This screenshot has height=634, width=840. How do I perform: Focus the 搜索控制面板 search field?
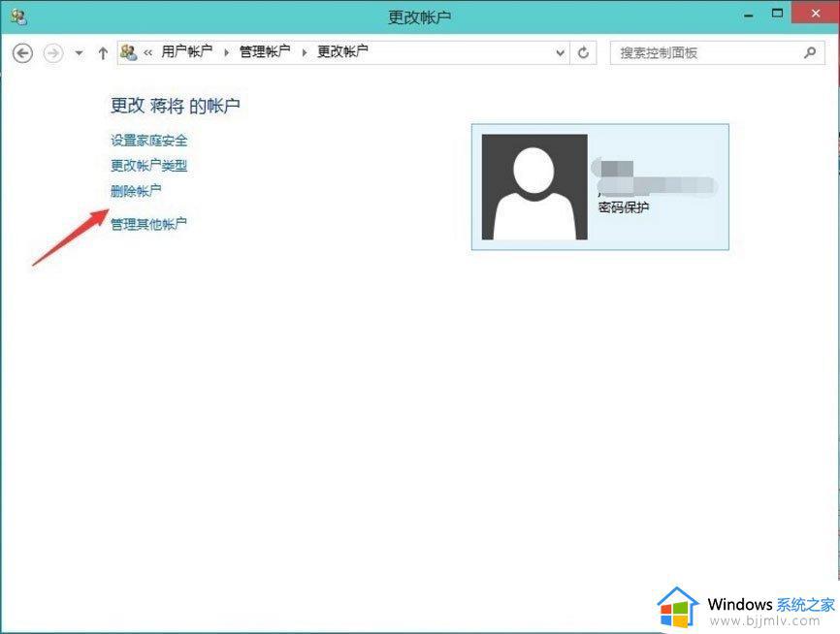[717, 52]
